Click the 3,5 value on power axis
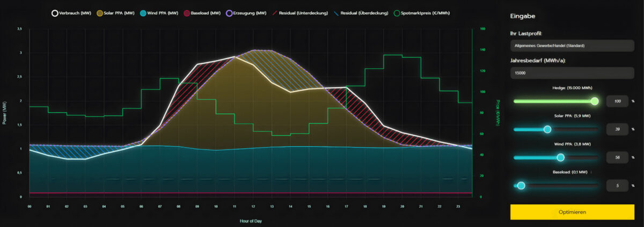The image size is (644, 227). click(20, 29)
